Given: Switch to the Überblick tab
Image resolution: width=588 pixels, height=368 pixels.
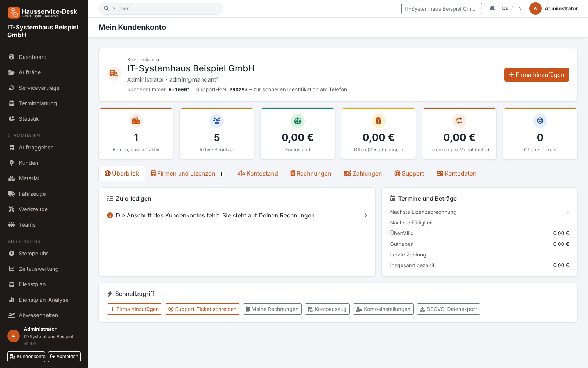Looking at the screenshot, I should [x=122, y=173].
